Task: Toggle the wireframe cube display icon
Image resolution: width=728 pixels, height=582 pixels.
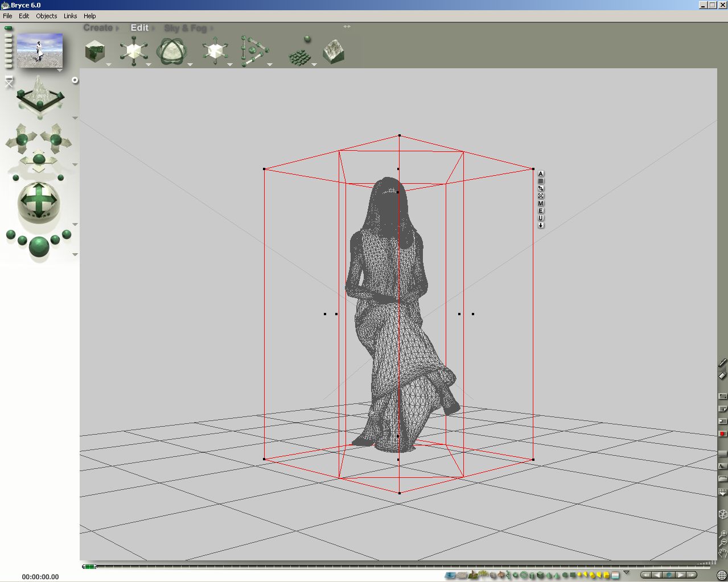Action: click(722, 514)
